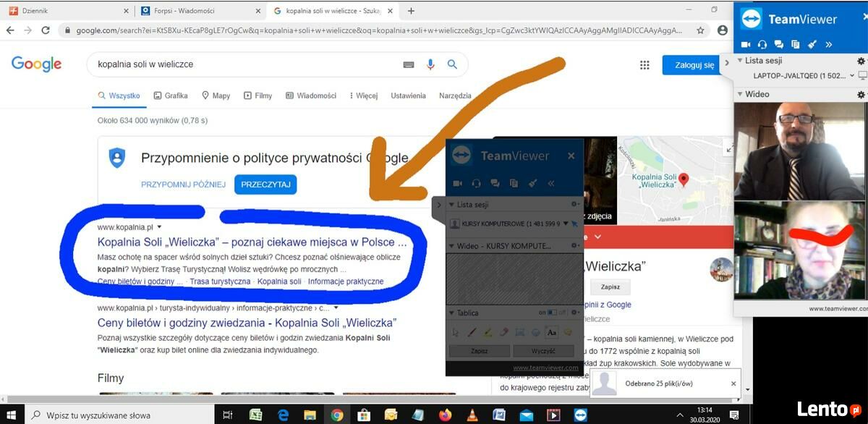
Task: Open the Filmy search tab
Action: 258,96
